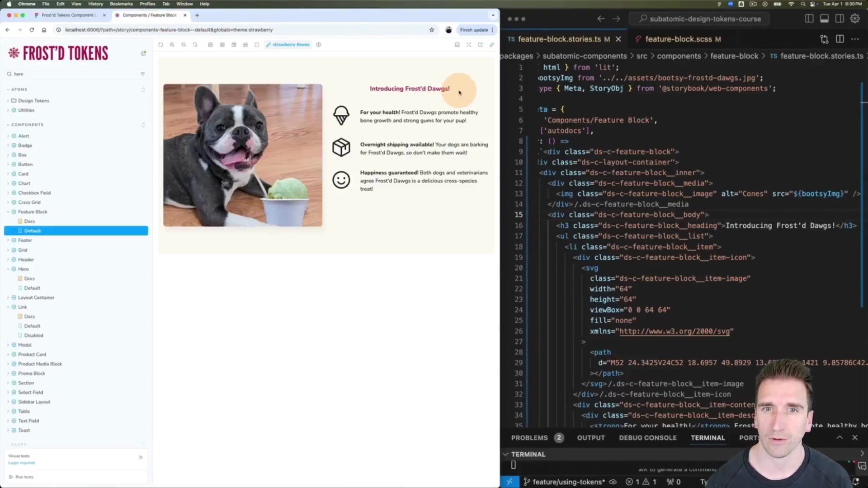Open the History menu in the menu bar

(95, 4)
